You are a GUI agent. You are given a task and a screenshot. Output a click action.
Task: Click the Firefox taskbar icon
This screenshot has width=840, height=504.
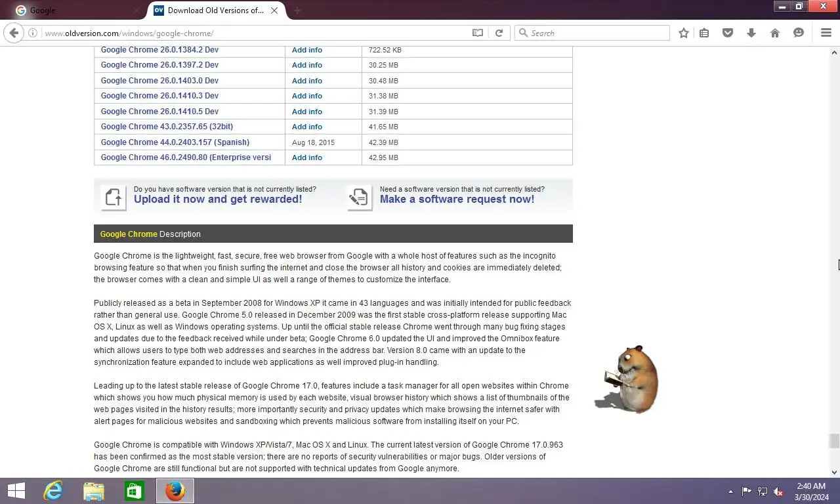pos(175,491)
